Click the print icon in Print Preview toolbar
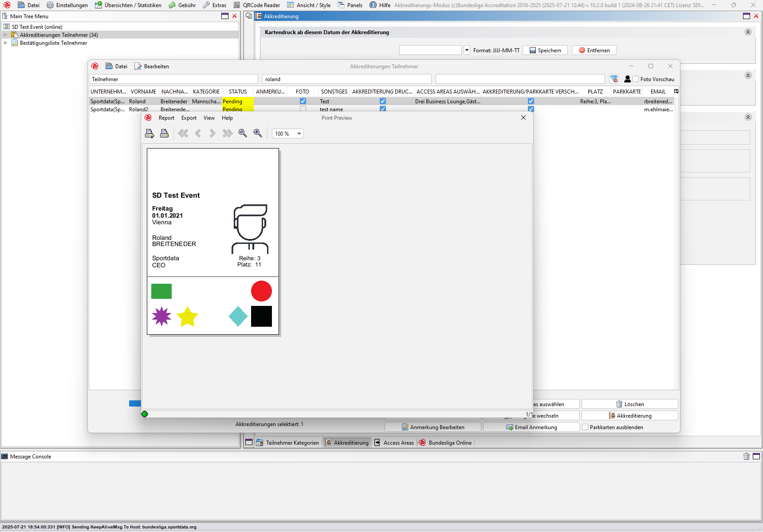The width and height of the screenshot is (763, 532). tap(149, 133)
